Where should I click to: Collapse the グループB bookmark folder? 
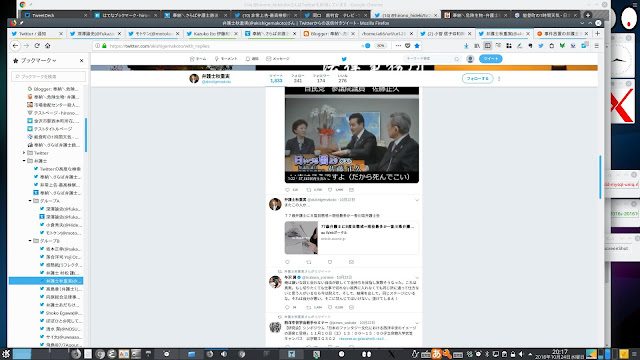coord(30,241)
